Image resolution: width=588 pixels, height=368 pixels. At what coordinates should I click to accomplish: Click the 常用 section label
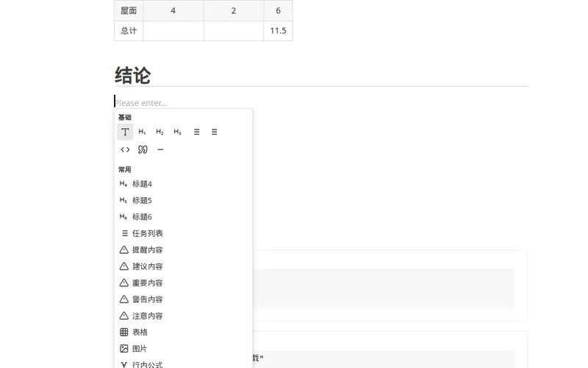(x=124, y=169)
